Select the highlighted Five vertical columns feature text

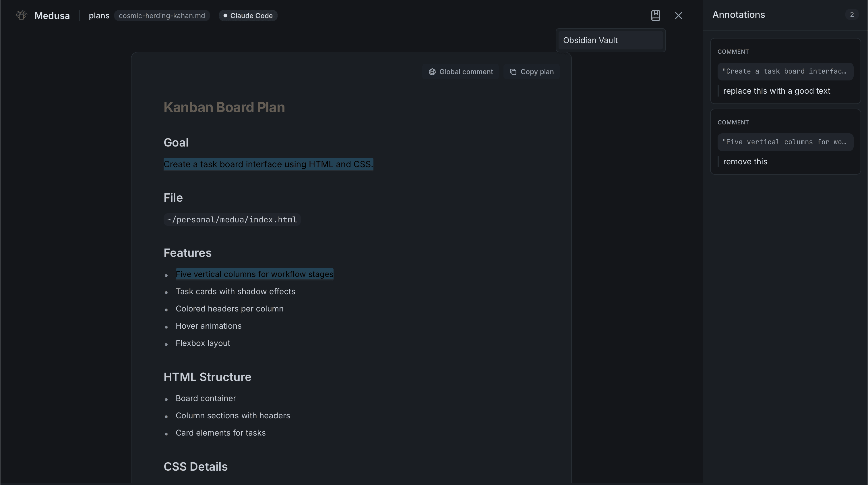point(254,274)
